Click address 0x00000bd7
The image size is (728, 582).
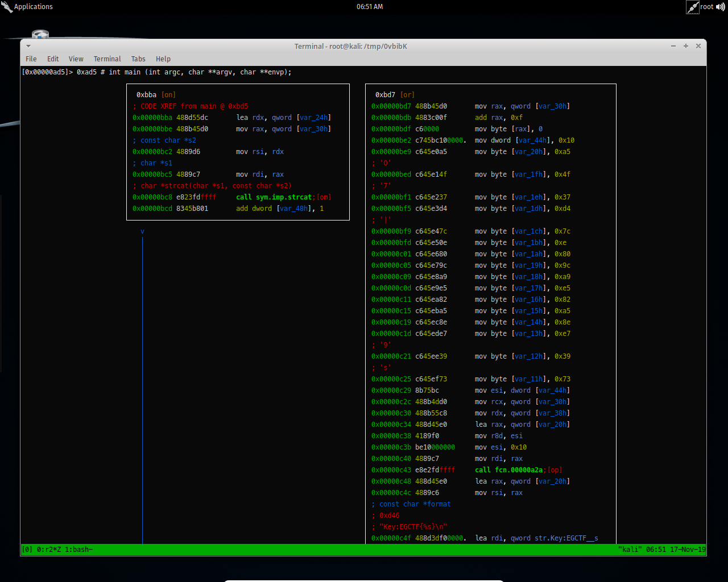click(x=391, y=106)
